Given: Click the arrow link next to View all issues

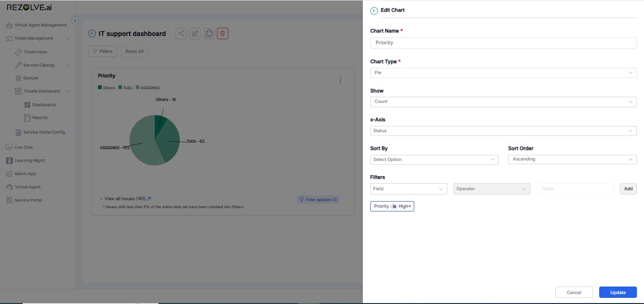Looking at the screenshot, I should [x=149, y=199].
